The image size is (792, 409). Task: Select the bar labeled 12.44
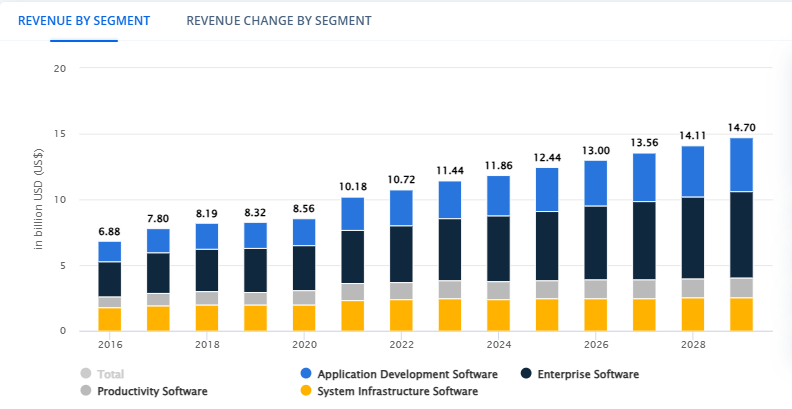tap(547, 249)
